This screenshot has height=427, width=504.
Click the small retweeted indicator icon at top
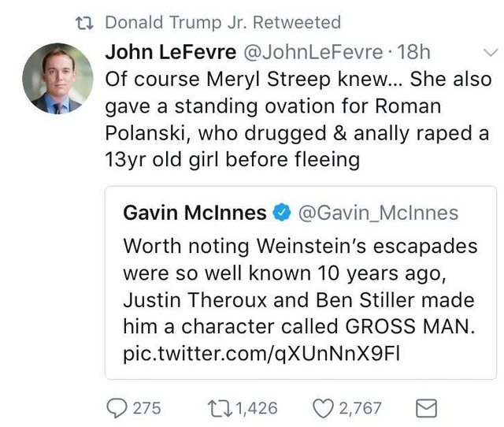pyautogui.click(x=86, y=22)
